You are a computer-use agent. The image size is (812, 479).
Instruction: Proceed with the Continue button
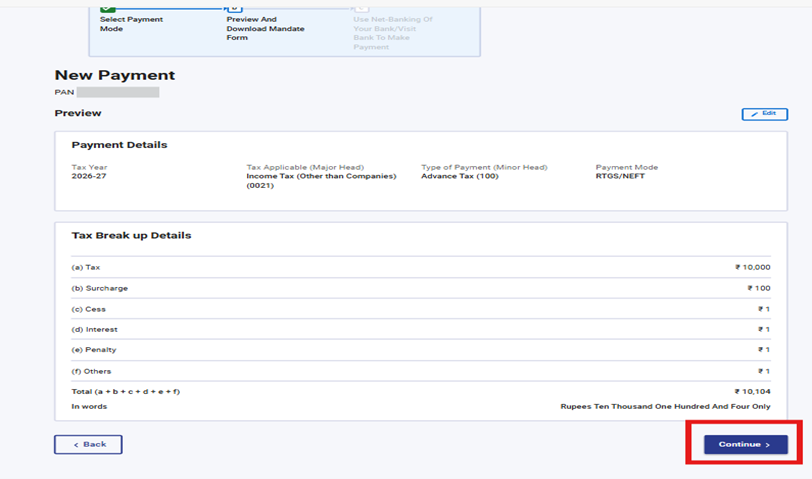tap(745, 444)
